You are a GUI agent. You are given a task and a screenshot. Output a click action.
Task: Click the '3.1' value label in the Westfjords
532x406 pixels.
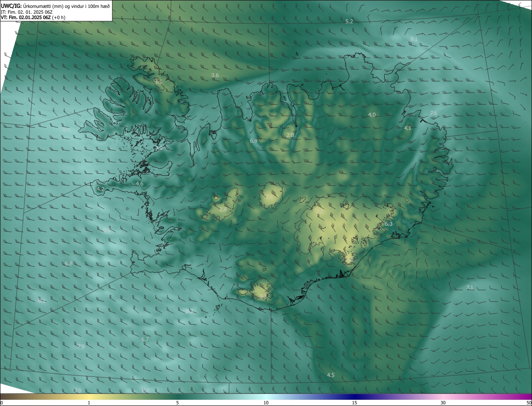pos(158,82)
